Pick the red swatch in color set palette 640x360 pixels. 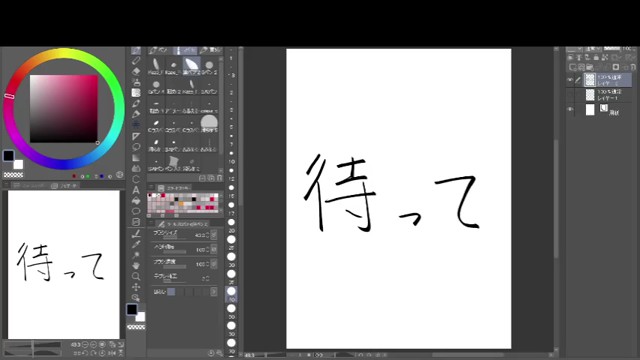163,196
